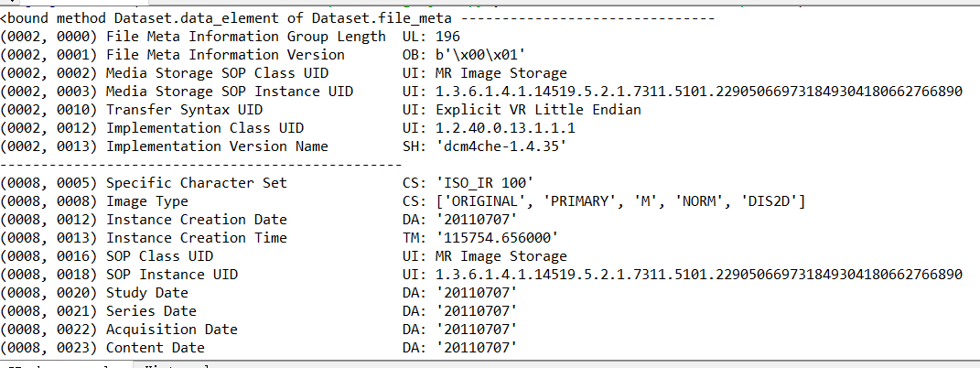This screenshot has height=368, width=980.
Task: Click the Image Type list value with 'ORIGINAL'
Action: (620, 201)
